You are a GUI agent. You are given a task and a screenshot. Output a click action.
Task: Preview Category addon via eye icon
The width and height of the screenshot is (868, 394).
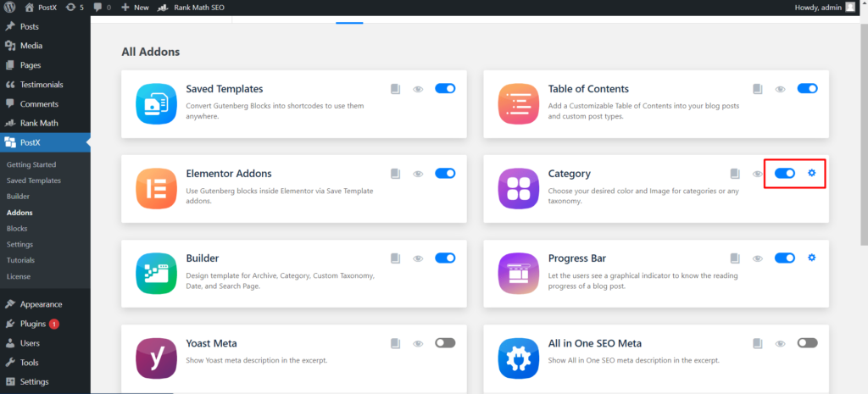click(757, 174)
